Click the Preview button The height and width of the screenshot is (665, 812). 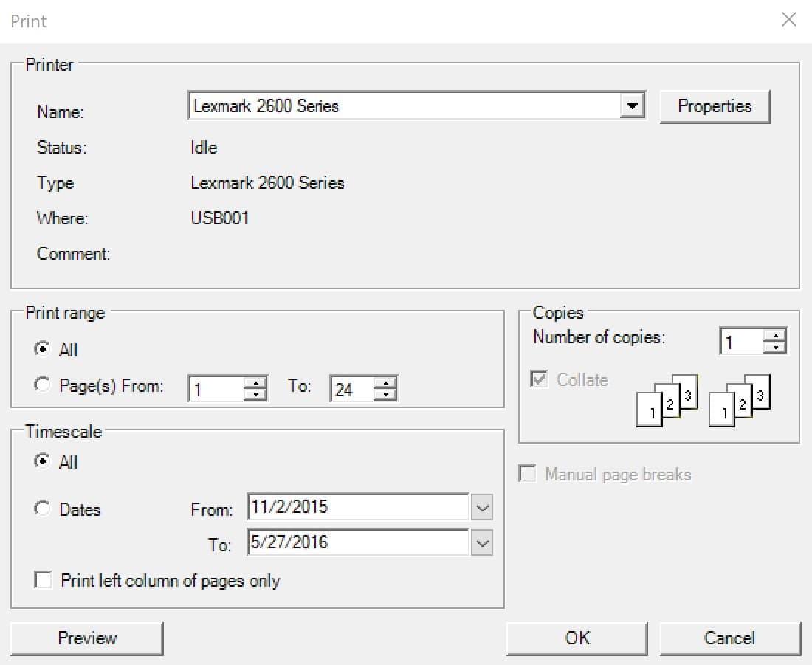pyautogui.click(x=87, y=638)
